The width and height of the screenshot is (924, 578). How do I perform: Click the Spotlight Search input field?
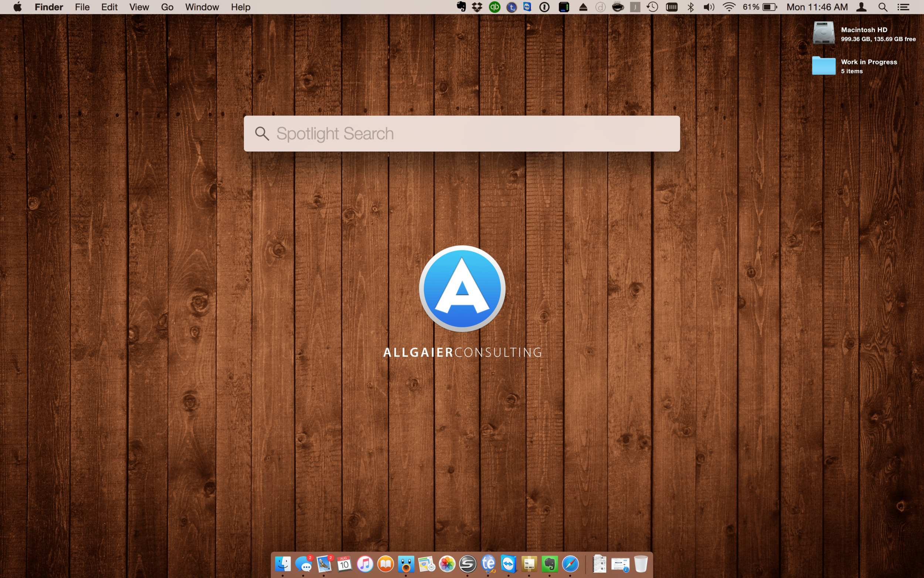click(461, 133)
